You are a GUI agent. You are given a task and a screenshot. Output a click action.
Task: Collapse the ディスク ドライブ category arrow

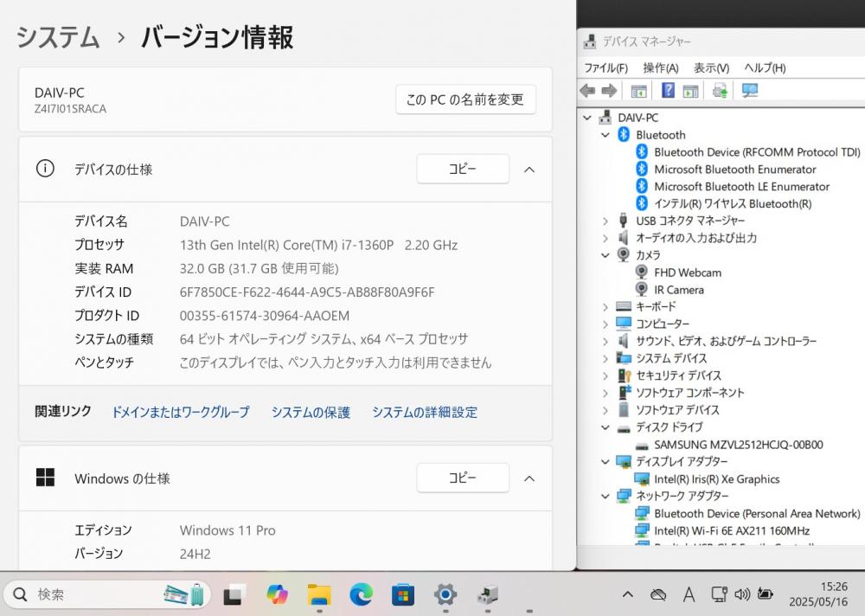605,427
